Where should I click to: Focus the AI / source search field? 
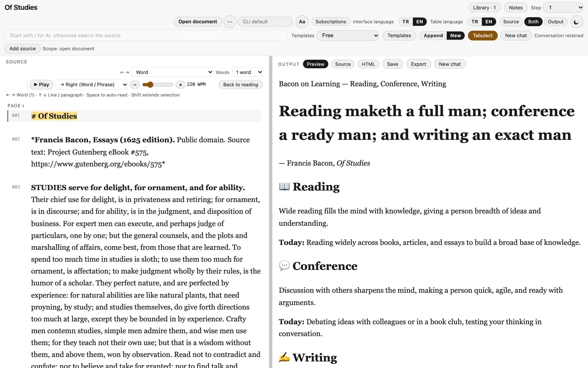click(146, 36)
